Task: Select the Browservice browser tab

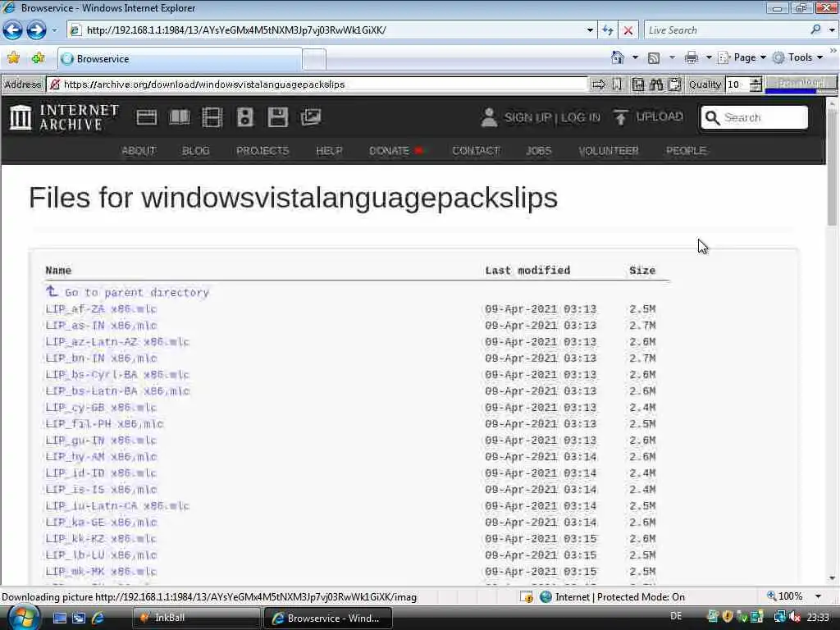Action: point(180,59)
